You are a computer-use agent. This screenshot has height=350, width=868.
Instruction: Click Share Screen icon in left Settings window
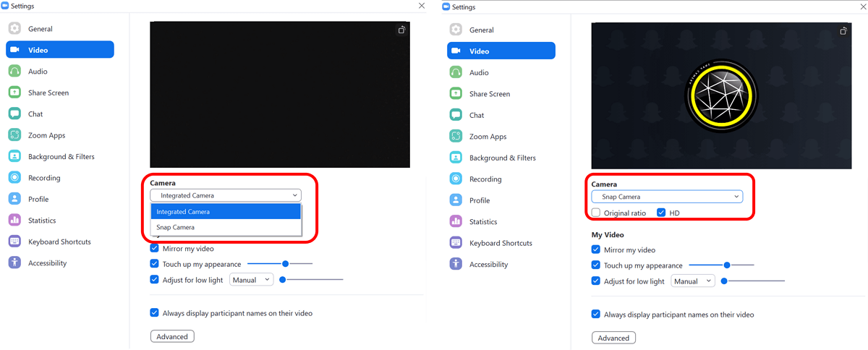[14, 93]
